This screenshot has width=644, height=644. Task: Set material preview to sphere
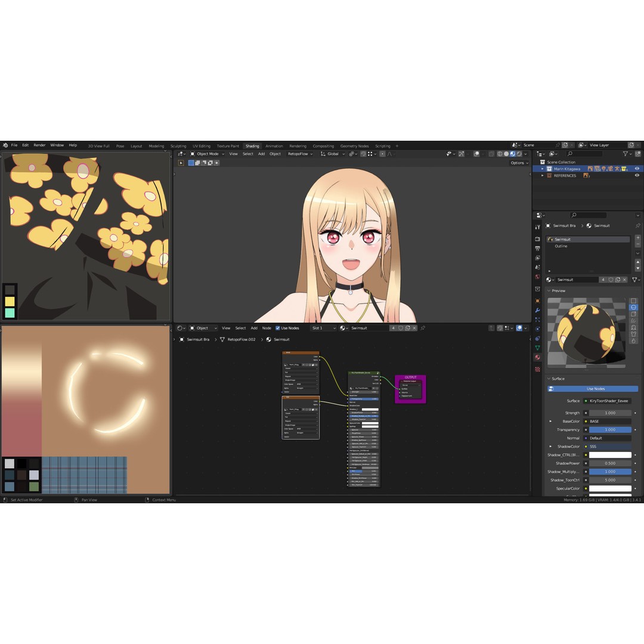634,308
